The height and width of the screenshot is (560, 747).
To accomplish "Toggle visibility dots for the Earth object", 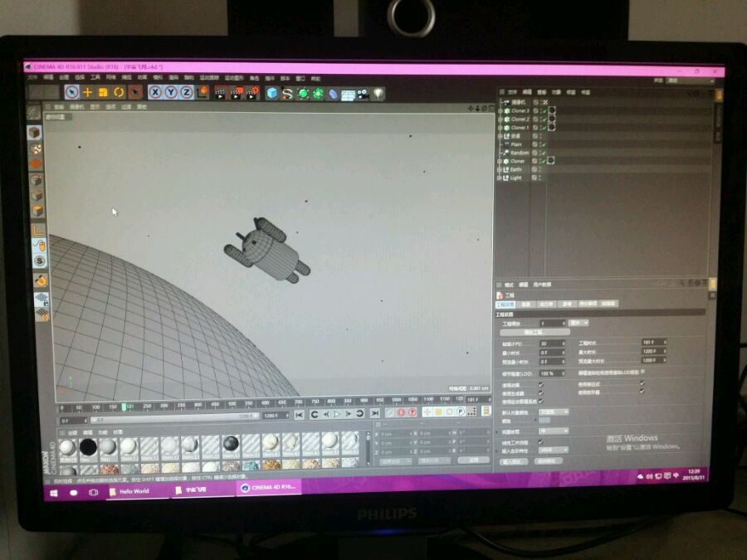I will (539, 169).
